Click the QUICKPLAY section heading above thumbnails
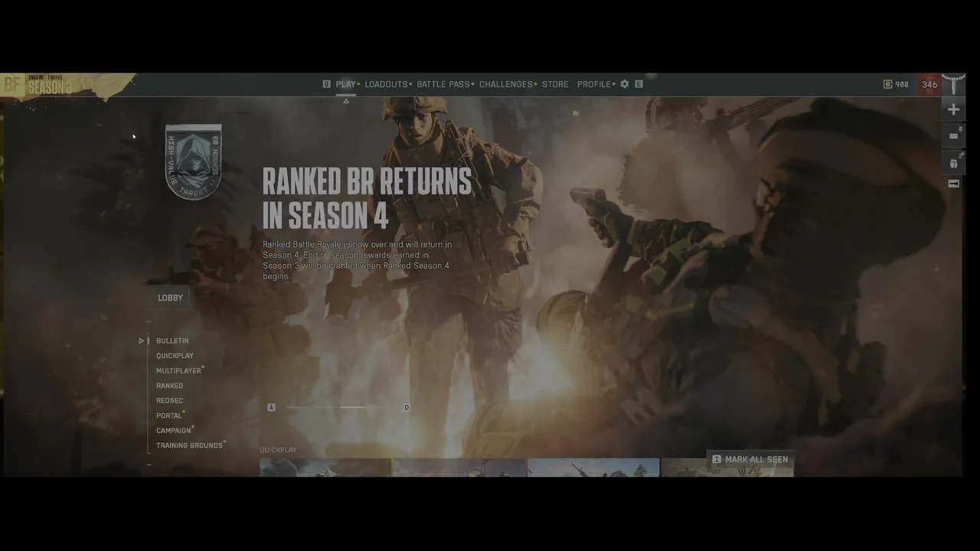This screenshot has height=551, width=980. pyautogui.click(x=278, y=450)
